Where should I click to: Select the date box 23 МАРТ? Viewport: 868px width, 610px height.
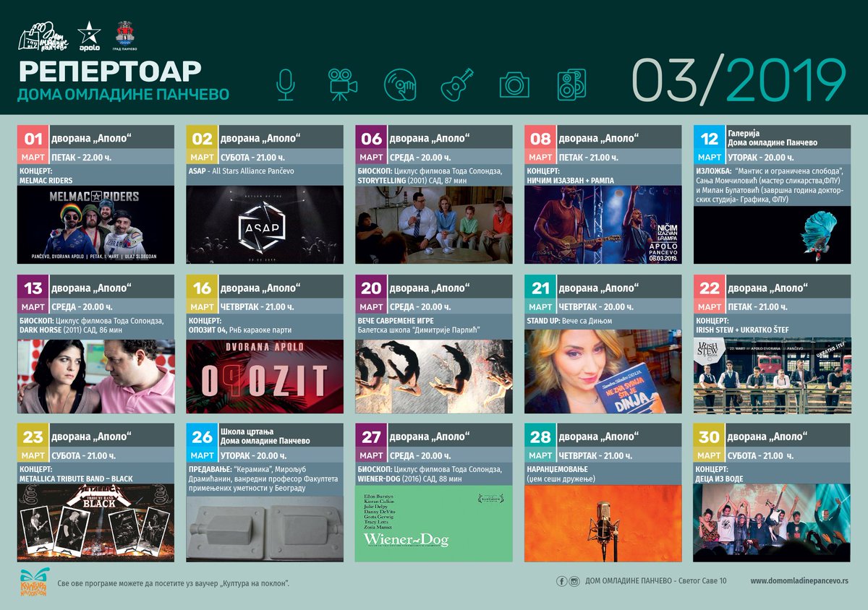33,443
